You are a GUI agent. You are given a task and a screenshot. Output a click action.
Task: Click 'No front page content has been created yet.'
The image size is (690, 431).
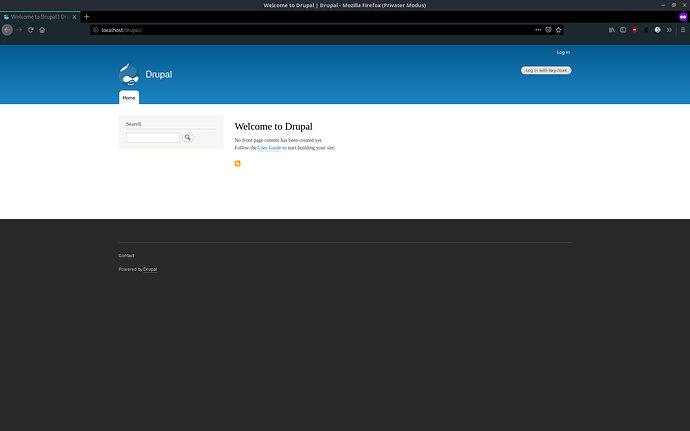[x=279, y=140]
